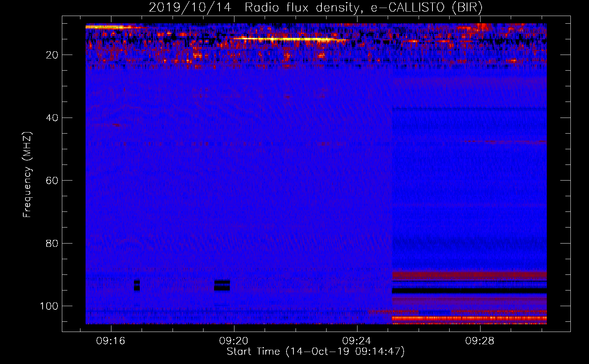
Task: Click the 100 MHz frequency label
Action: click(x=49, y=306)
